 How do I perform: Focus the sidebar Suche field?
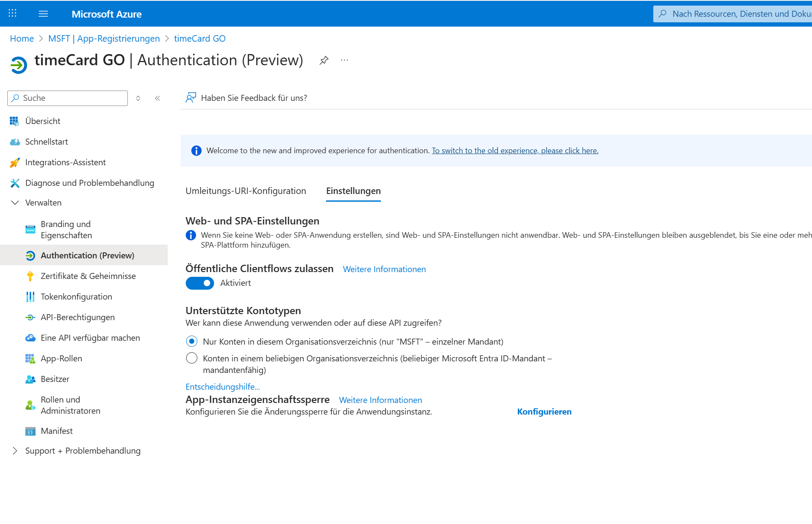click(67, 98)
